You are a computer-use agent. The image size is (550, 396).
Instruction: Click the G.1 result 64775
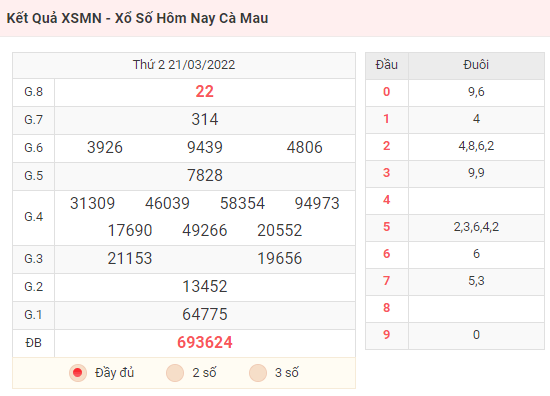point(205,314)
